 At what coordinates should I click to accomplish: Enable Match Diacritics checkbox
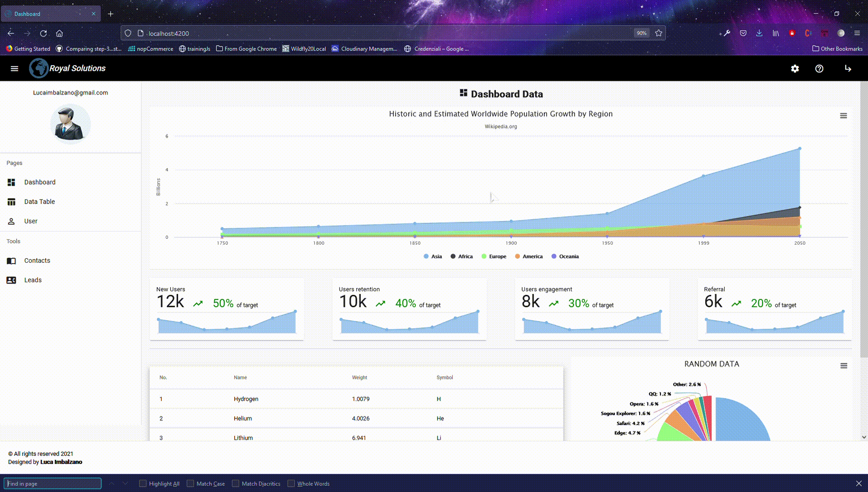click(236, 483)
